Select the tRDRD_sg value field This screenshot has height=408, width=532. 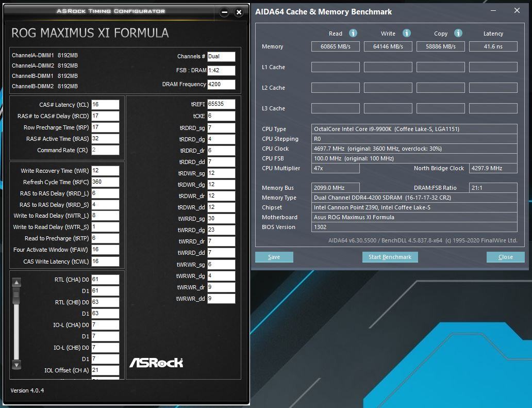point(221,128)
